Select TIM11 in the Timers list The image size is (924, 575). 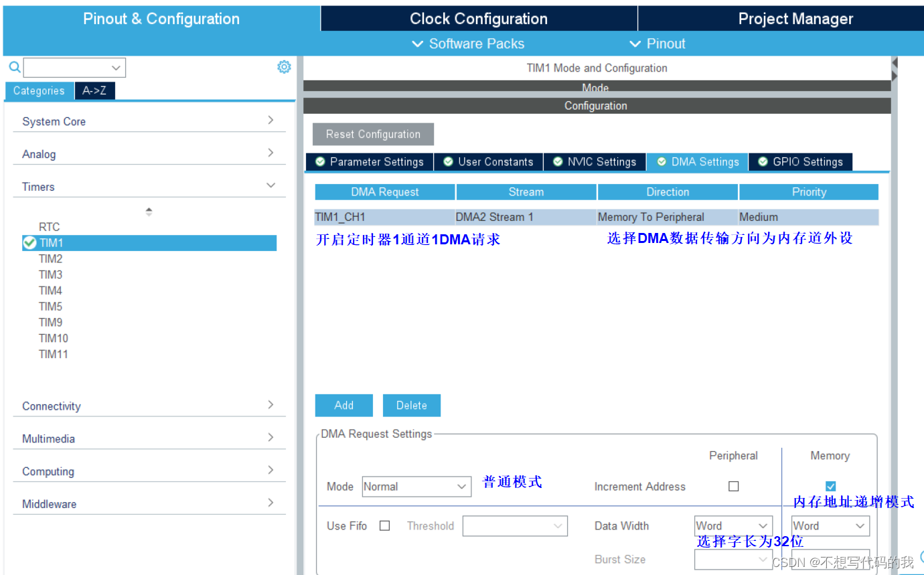tap(54, 355)
